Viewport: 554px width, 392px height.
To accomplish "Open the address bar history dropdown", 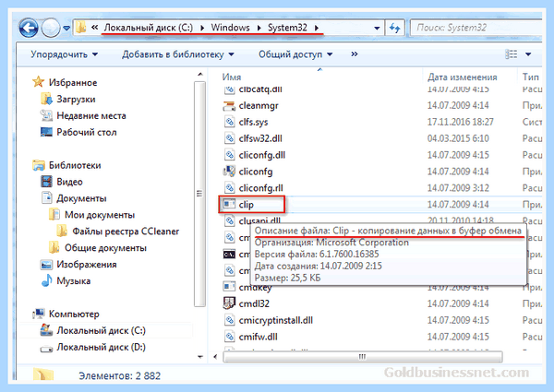I will [x=377, y=29].
